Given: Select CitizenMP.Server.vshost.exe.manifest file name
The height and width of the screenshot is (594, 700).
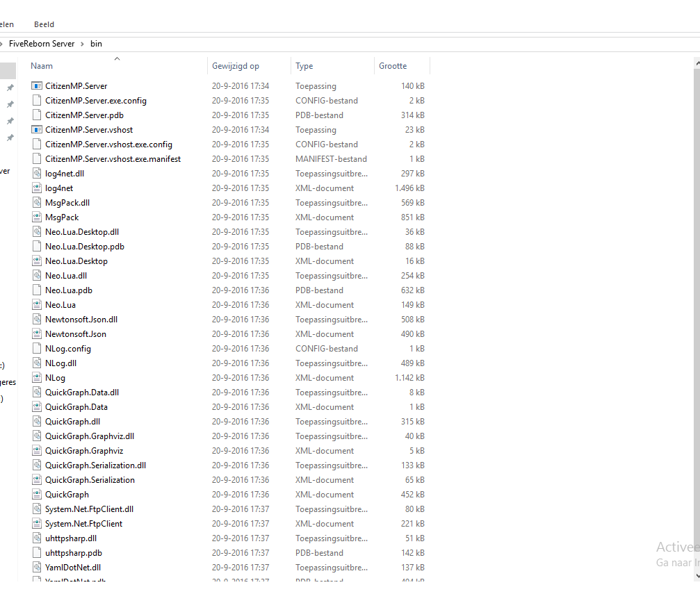Looking at the screenshot, I should [x=113, y=159].
